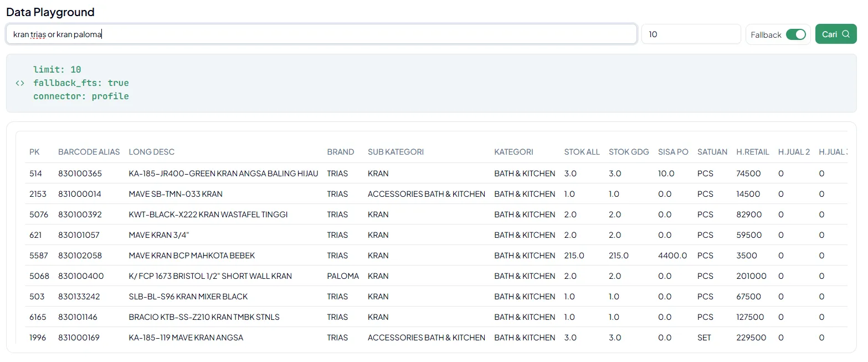Select row KA-185-JR400-GREEN KRAN ANGSA BALING HIJAU

pyautogui.click(x=436, y=174)
